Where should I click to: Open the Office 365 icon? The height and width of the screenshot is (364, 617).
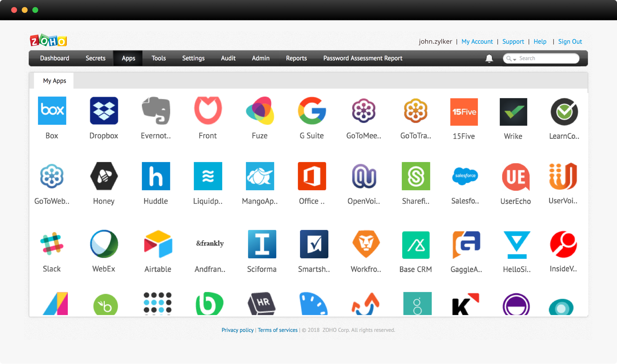[x=312, y=176]
